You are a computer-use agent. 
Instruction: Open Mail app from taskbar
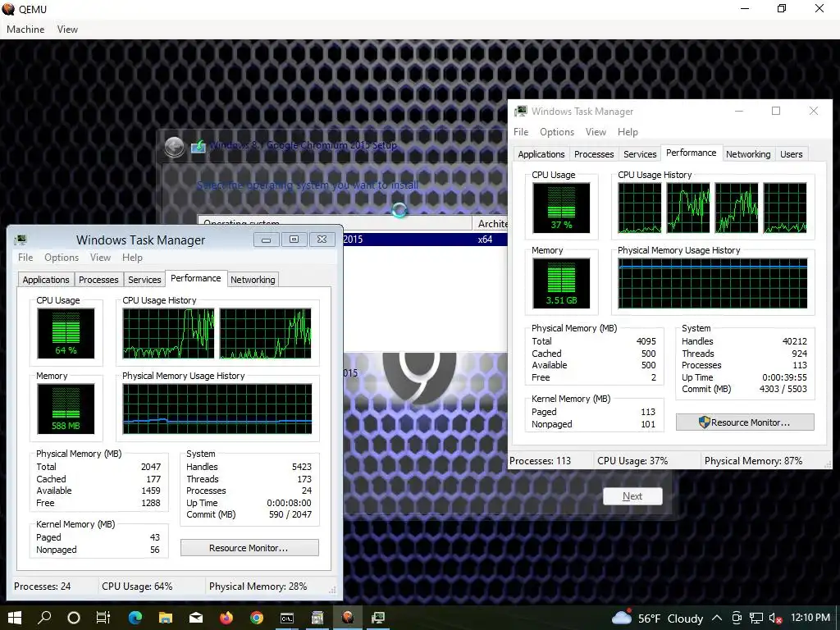196,618
